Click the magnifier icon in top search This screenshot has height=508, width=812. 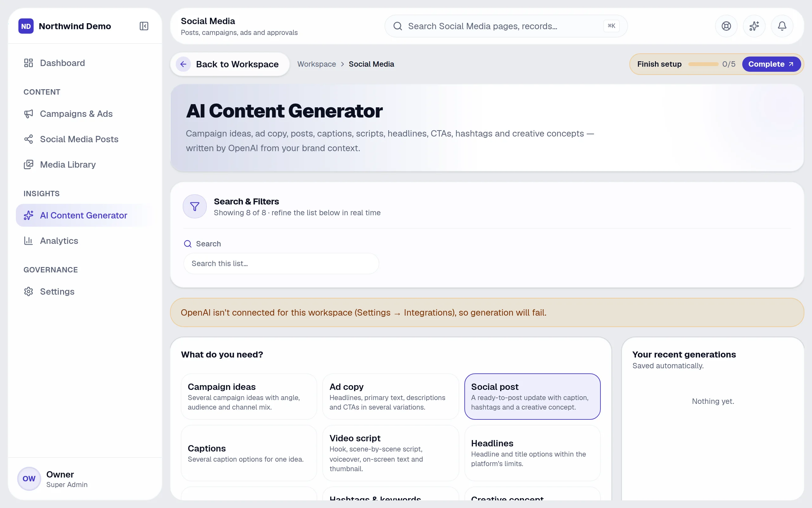(x=398, y=26)
